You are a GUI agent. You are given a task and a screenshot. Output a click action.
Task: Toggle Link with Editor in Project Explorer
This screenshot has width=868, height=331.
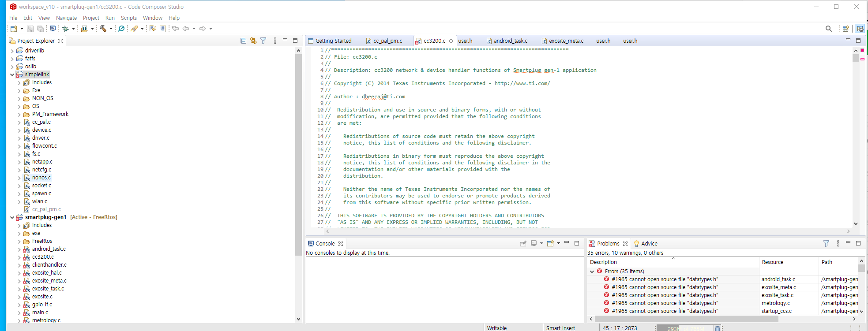253,41
